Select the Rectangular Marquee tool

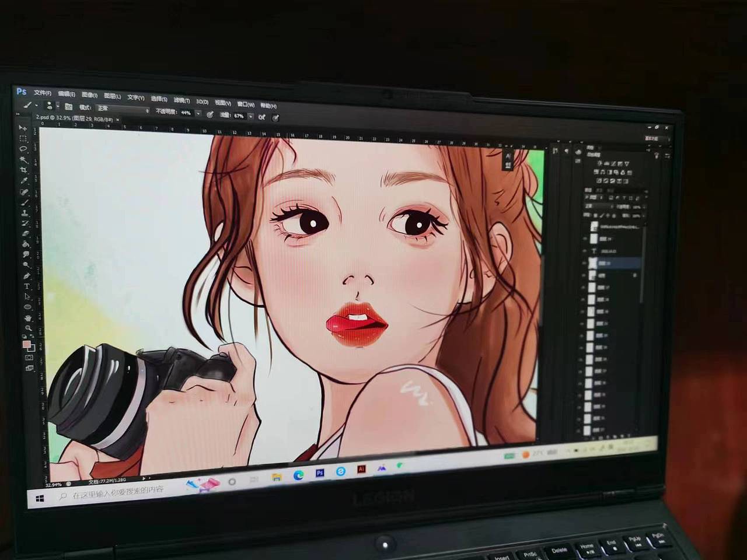tap(23, 138)
